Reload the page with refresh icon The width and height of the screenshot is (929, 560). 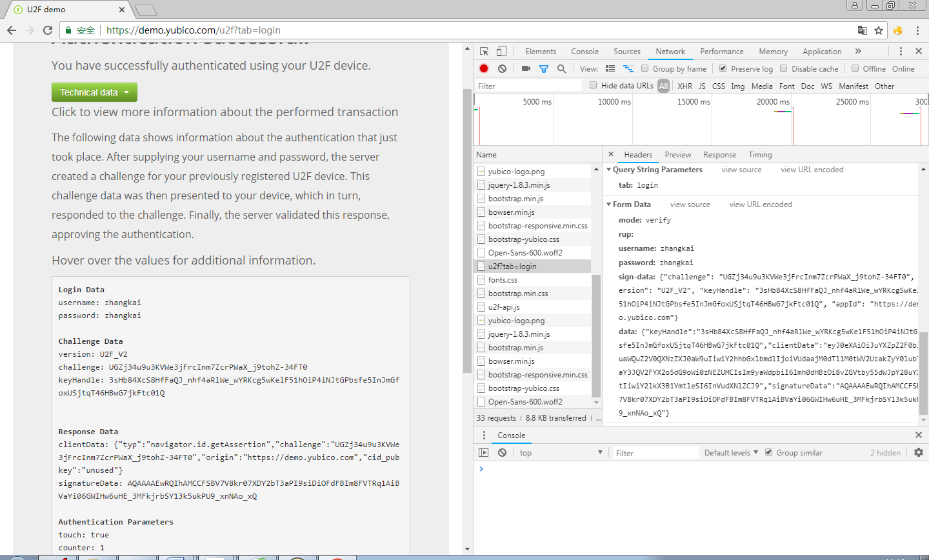coord(48,30)
